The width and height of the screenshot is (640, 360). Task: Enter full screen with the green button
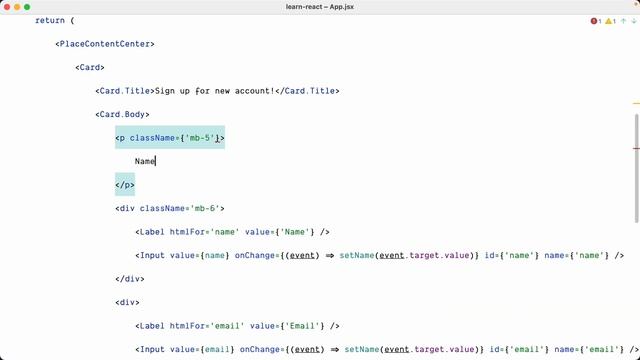point(27,7)
